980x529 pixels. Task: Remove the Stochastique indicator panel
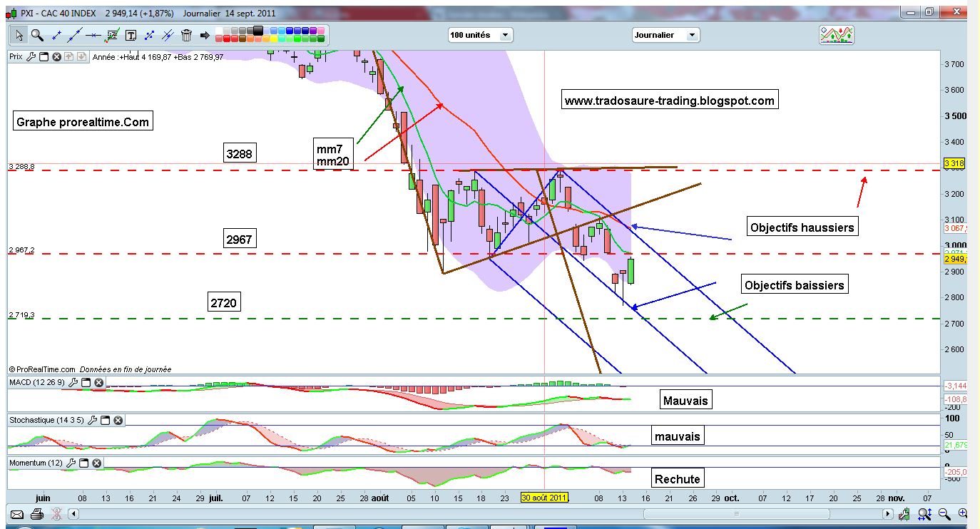(118, 421)
